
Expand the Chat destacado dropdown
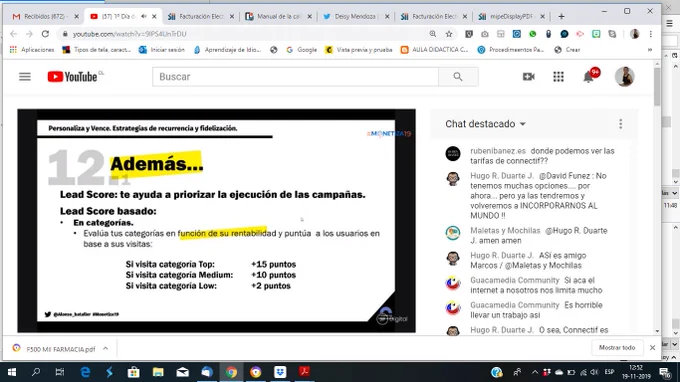485,124
